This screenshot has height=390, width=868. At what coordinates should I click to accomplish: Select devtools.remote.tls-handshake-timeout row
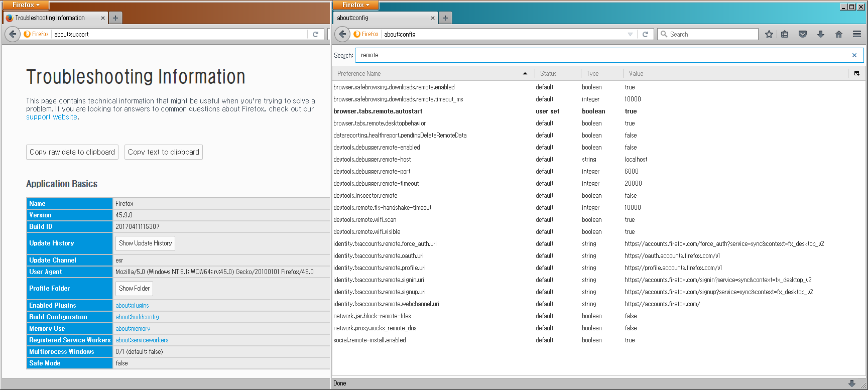click(599, 208)
